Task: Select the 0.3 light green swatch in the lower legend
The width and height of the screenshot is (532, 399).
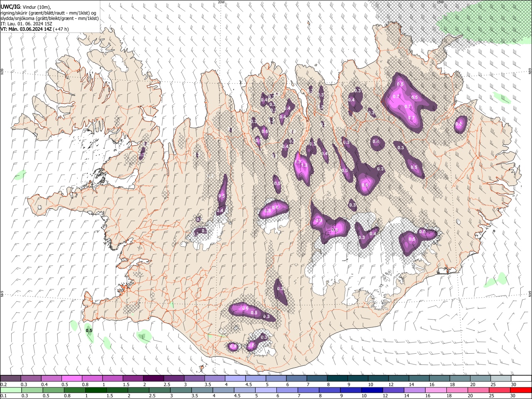Action: click(x=32, y=390)
